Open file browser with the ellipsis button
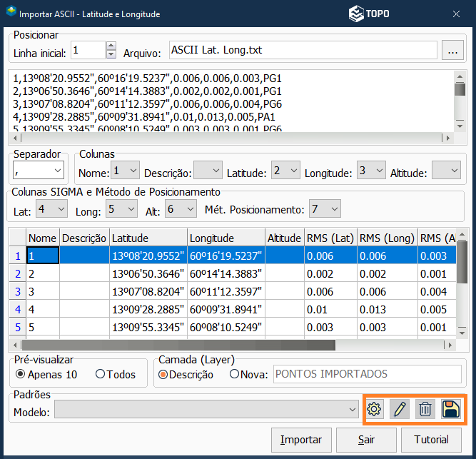This screenshot has height=459, width=476. [x=452, y=51]
